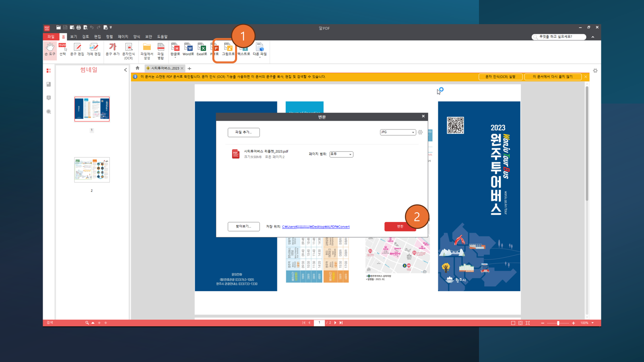Switch to the 보안 ribbon tab
The width and height of the screenshot is (644, 362).
(149, 37)
